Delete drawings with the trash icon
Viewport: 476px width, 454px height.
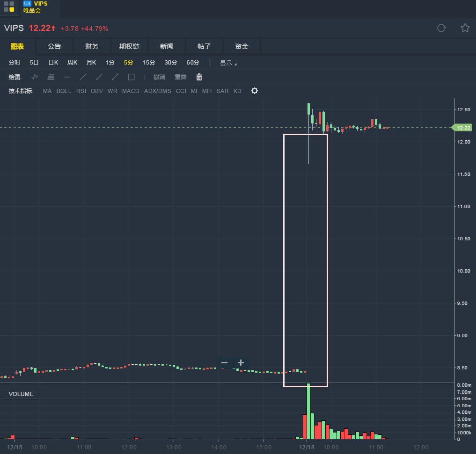199,77
